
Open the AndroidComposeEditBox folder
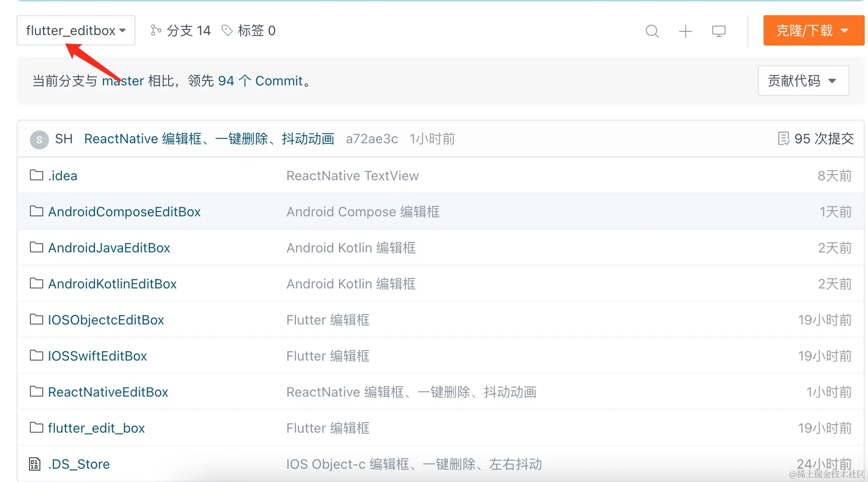124,212
